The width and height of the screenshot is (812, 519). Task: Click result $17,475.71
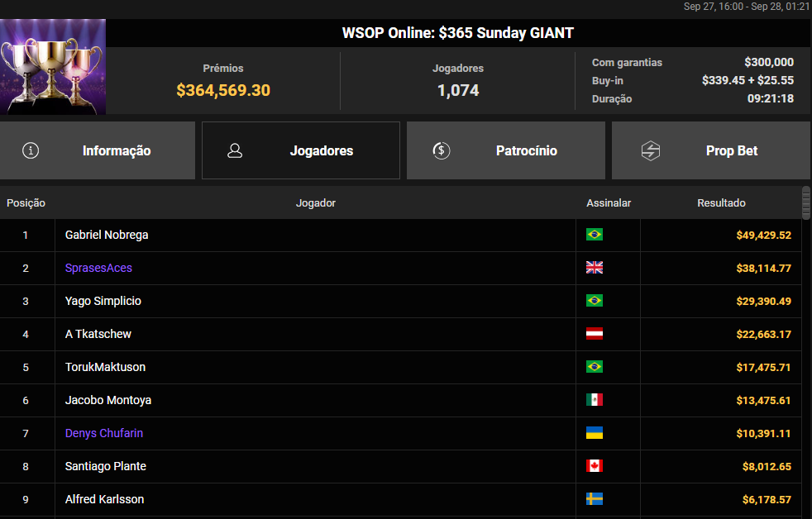764,368
